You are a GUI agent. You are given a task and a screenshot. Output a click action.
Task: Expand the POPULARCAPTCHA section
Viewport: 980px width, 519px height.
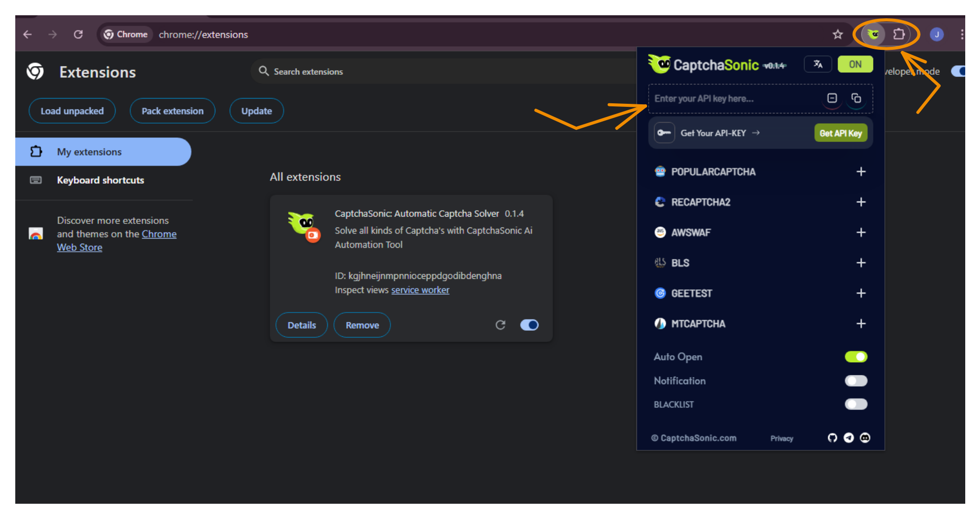pos(861,172)
